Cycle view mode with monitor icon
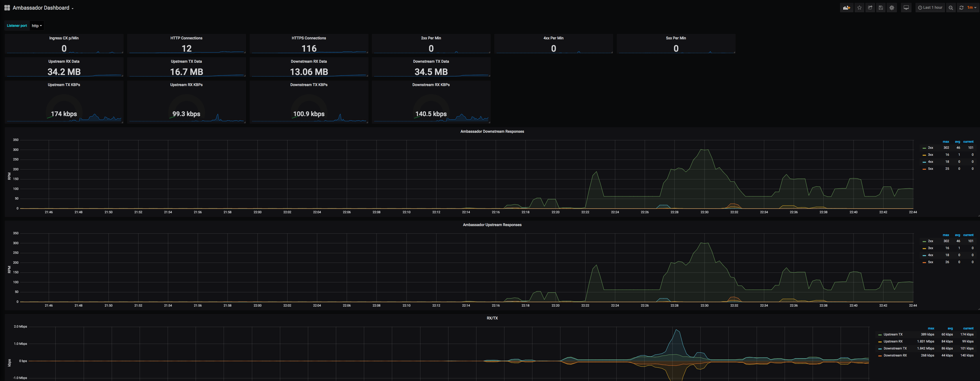The height and width of the screenshot is (381, 980). point(906,8)
